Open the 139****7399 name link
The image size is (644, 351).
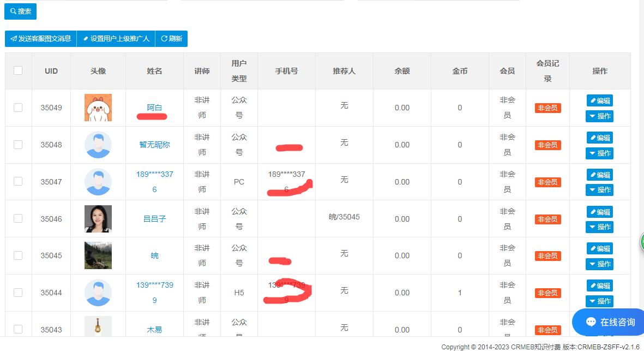(x=154, y=293)
